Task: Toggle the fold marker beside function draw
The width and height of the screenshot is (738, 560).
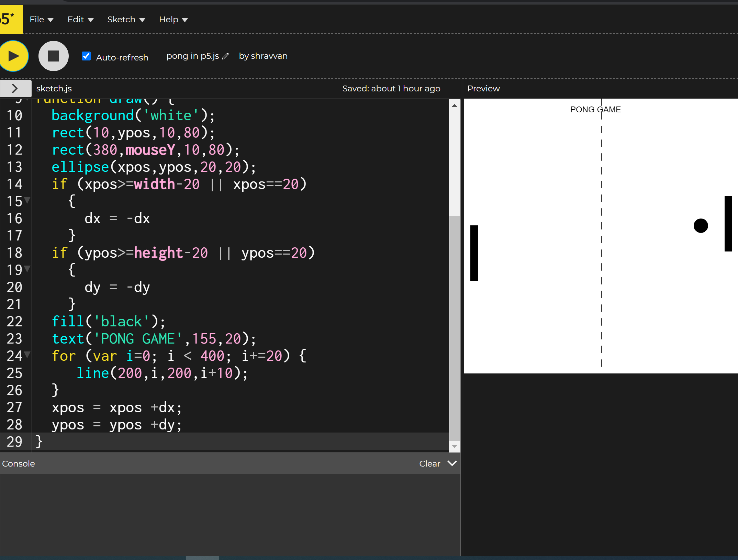Action: (x=27, y=100)
